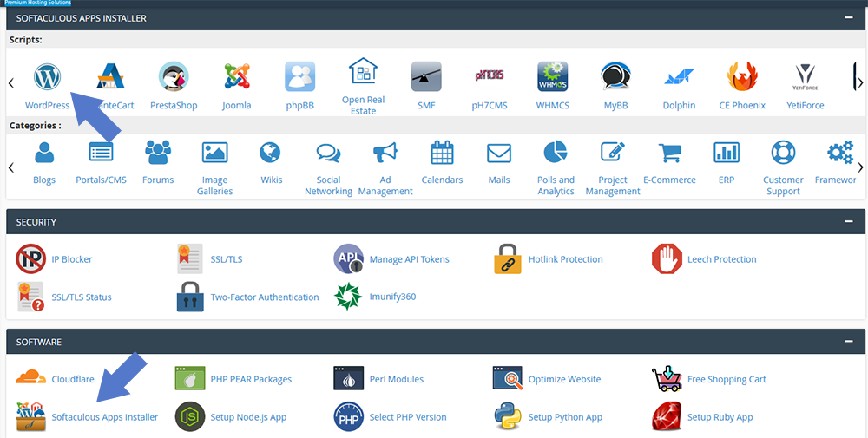The height and width of the screenshot is (438, 868).
Task: Select the PrestaShop script icon
Action: coord(174,76)
